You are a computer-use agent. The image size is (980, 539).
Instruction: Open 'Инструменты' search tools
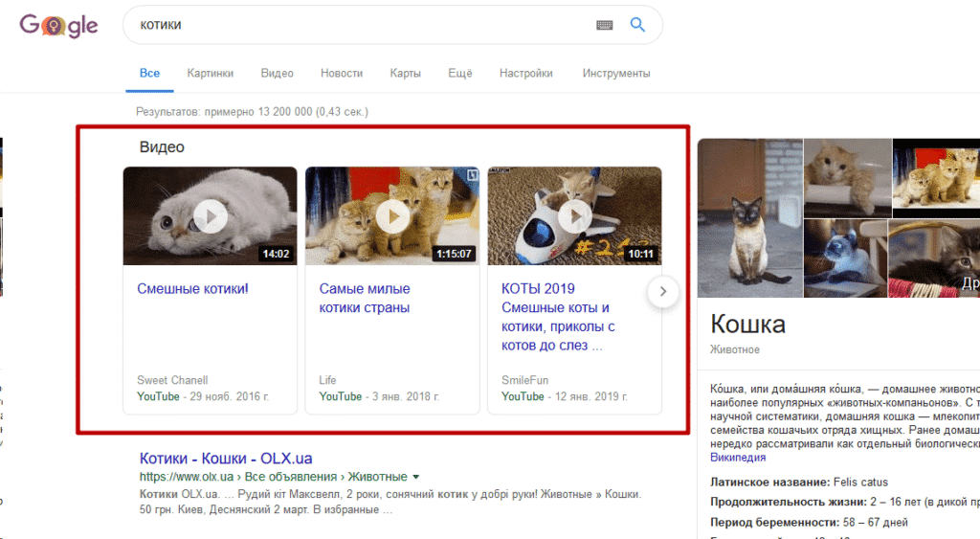[x=616, y=73]
